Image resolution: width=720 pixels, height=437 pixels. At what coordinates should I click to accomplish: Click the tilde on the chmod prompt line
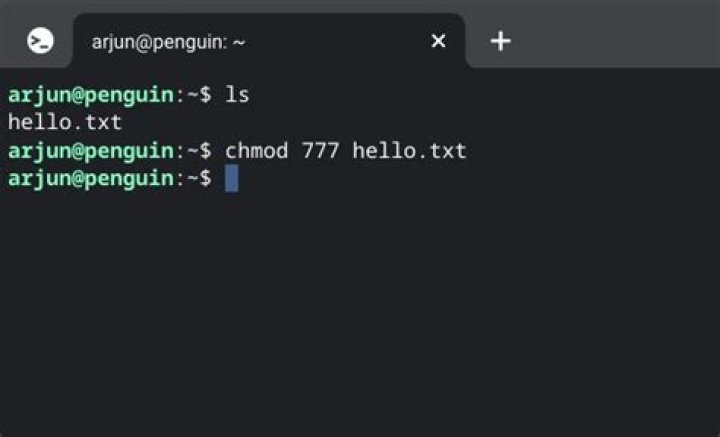[x=192, y=151]
